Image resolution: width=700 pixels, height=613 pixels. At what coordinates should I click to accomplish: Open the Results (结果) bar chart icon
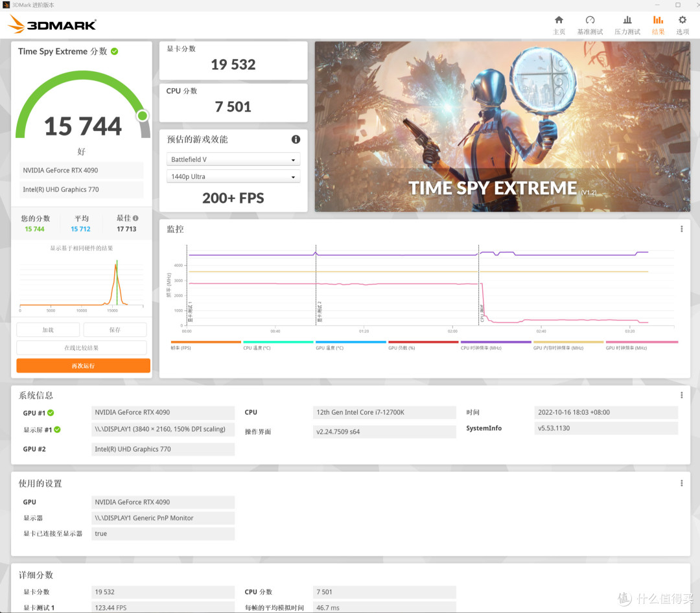[x=658, y=20]
